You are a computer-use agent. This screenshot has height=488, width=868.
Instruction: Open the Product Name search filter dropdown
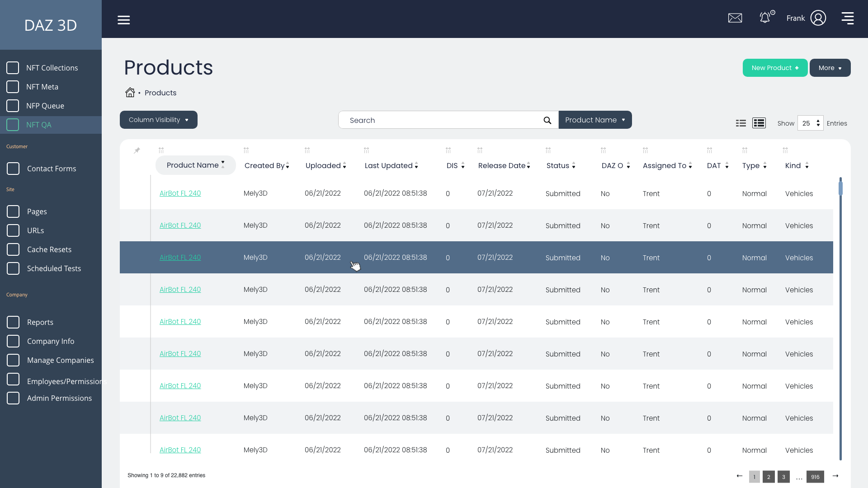tap(595, 120)
